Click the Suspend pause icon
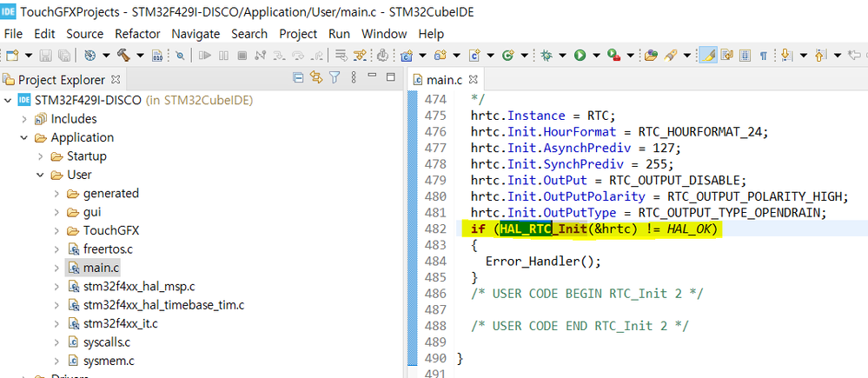 [x=223, y=56]
